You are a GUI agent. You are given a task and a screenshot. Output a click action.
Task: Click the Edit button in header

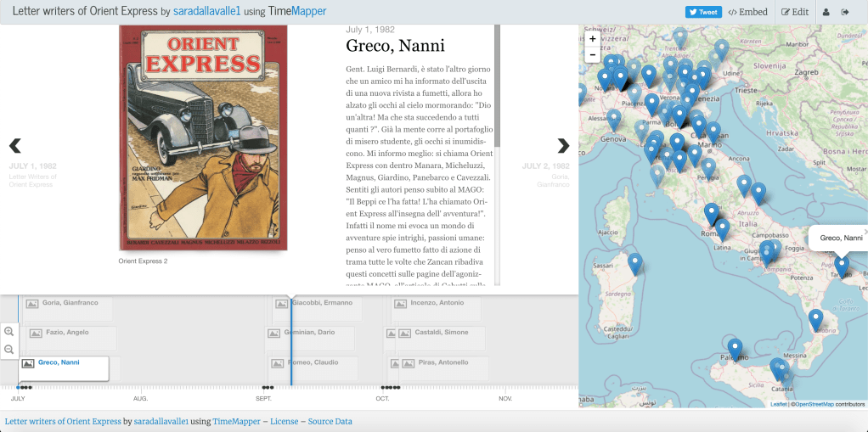tap(795, 12)
